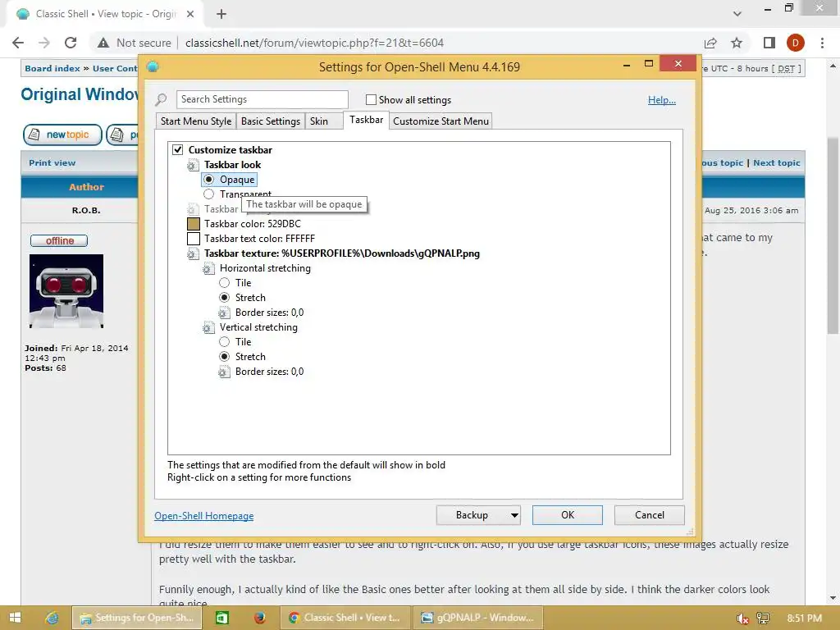Image resolution: width=840 pixels, height=630 pixels.
Task: Click gear icon beside Taskbar texture setting
Action: click(x=193, y=254)
